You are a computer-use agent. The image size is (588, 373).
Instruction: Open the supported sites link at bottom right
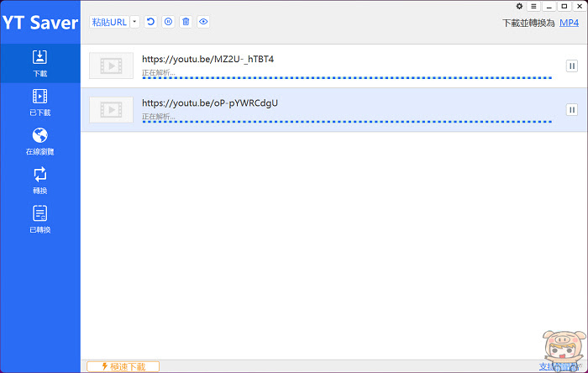(x=559, y=366)
